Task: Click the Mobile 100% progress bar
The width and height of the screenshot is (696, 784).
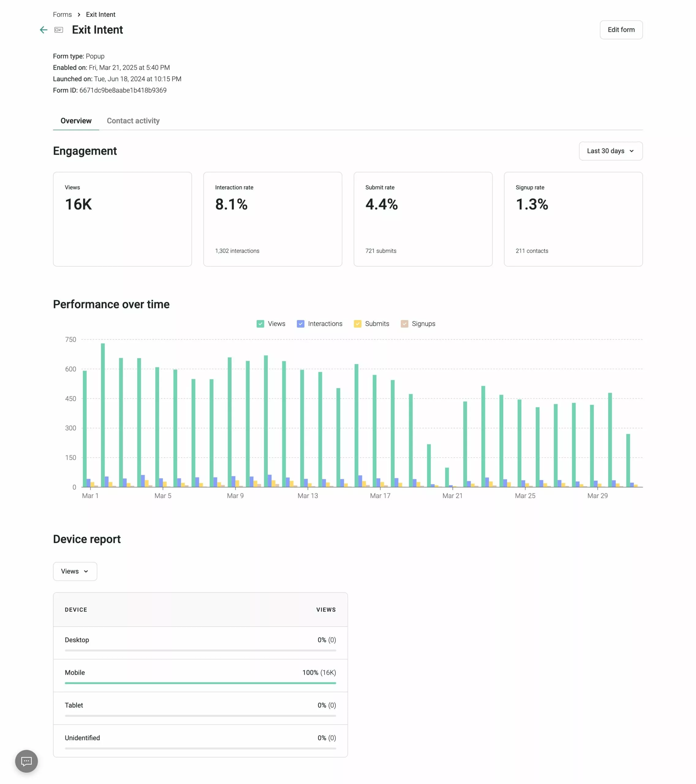Action: point(200,683)
